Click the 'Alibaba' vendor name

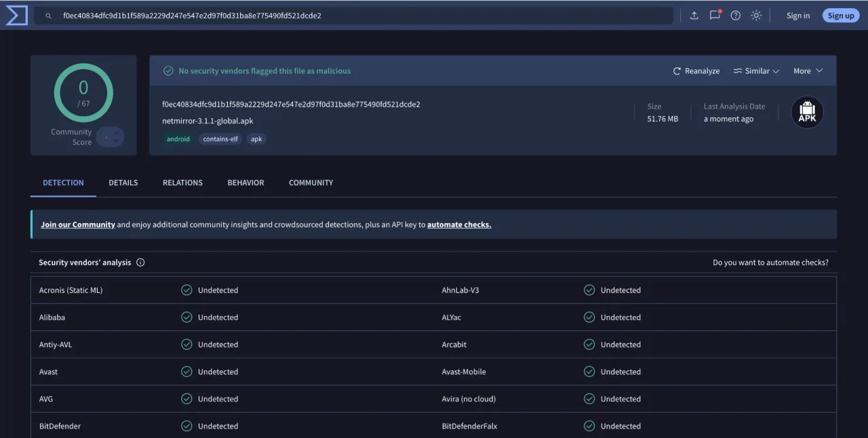coord(52,317)
